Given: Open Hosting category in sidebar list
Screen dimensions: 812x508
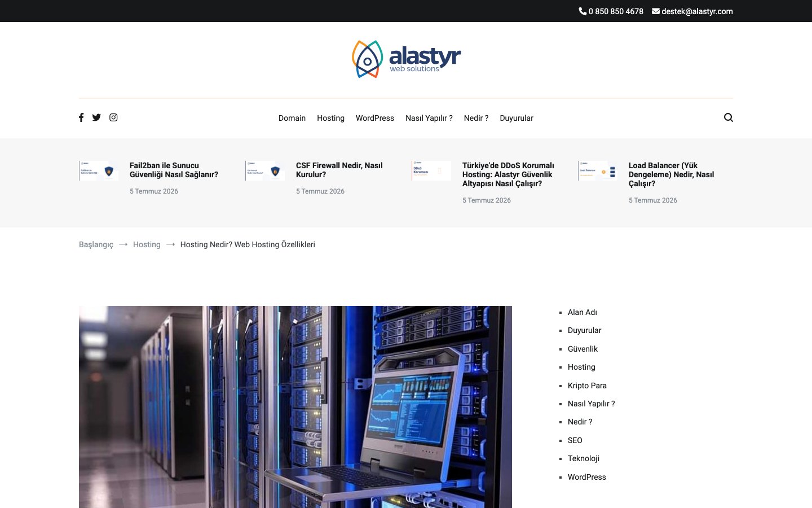Looking at the screenshot, I should 581,367.
